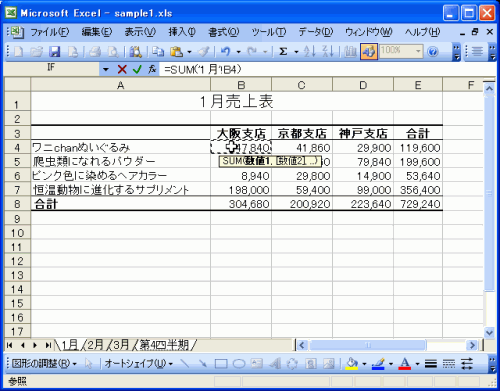Apply the yellow Fill Color bucket
Screen dimensions: 500x391
[x=352, y=364]
